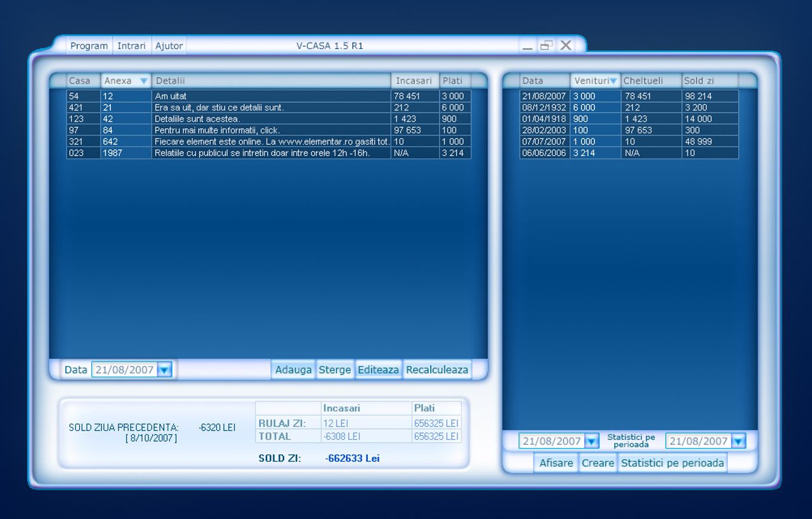Viewport: 812px width, 519px height.
Task: Click the Incasari column header
Action: (413, 81)
